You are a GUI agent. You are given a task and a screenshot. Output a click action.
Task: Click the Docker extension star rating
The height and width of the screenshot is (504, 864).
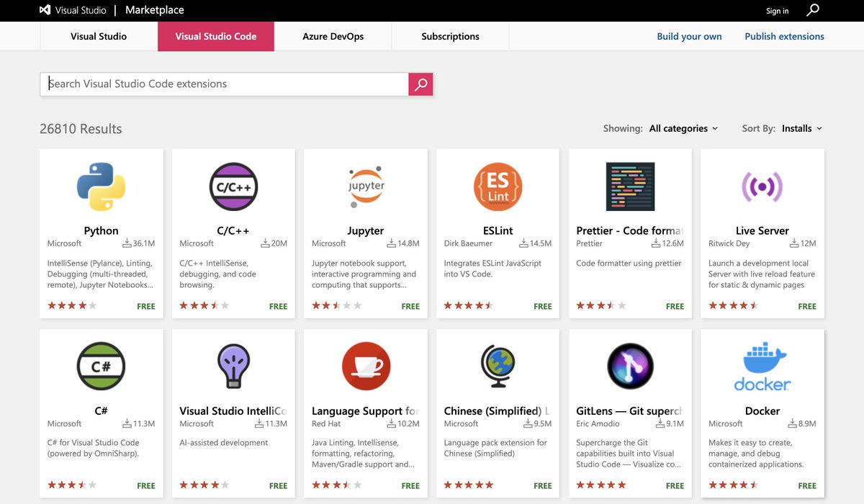coord(733,485)
